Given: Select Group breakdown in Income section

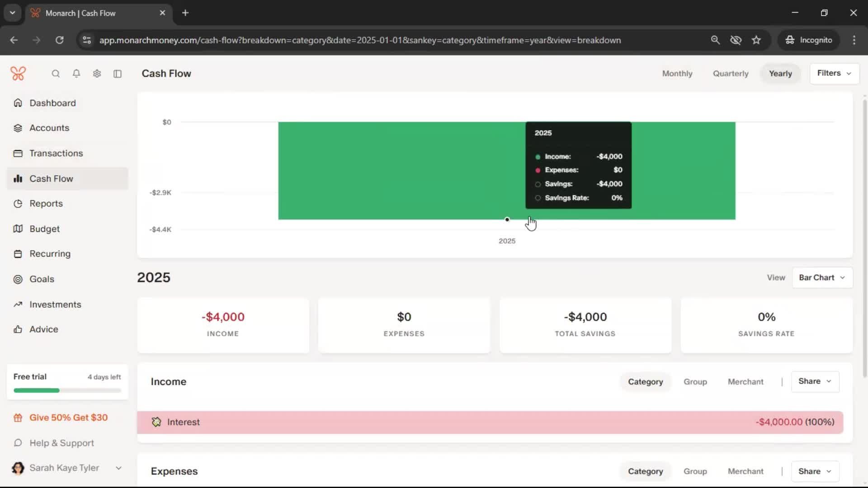Looking at the screenshot, I should [x=695, y=382].
